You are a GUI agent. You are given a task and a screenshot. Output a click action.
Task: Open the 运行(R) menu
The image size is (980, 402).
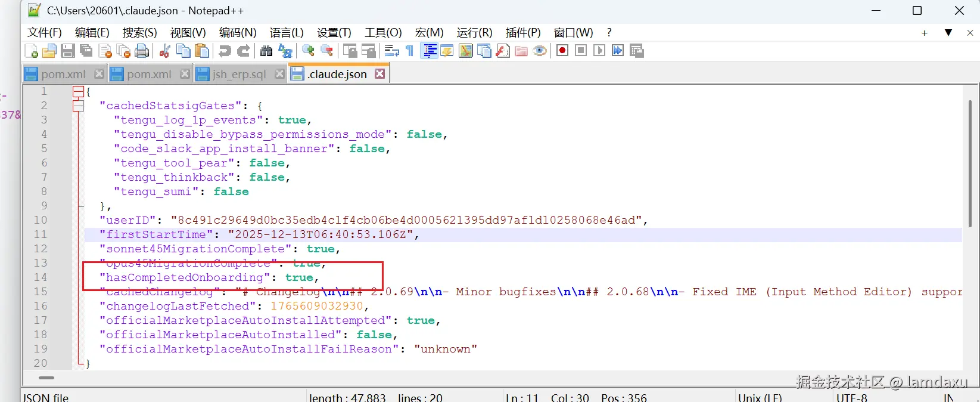(474, 32)
